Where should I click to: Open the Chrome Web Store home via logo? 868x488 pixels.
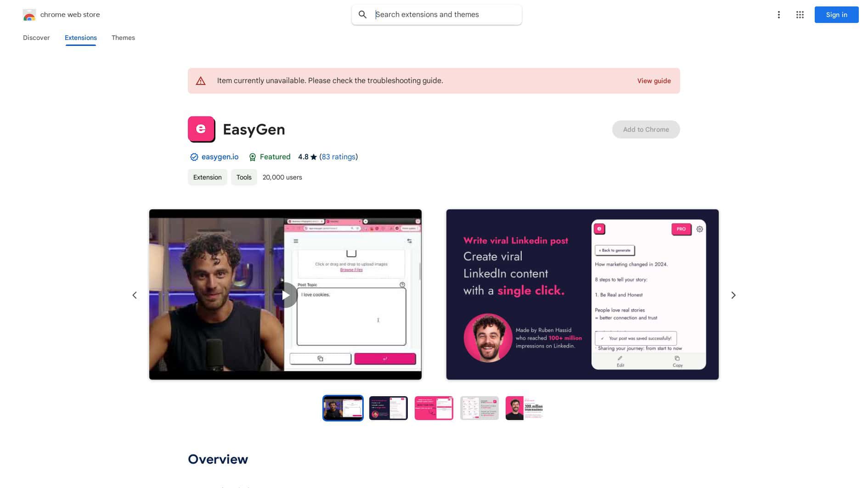[x=29, y=14]
